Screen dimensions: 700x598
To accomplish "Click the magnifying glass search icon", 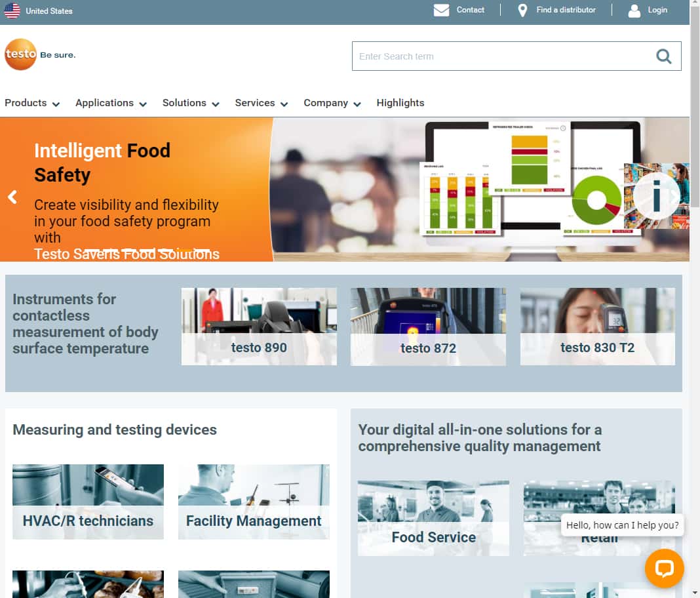I will [663, 56].
